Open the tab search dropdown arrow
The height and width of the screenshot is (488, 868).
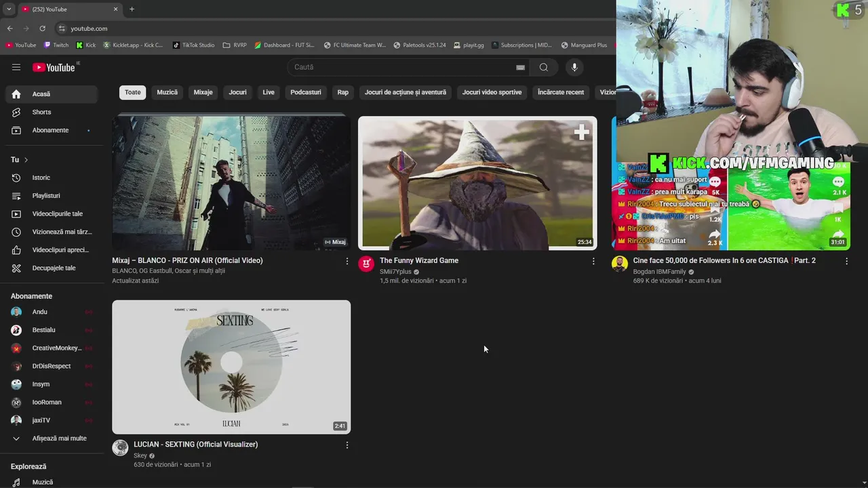9,9
